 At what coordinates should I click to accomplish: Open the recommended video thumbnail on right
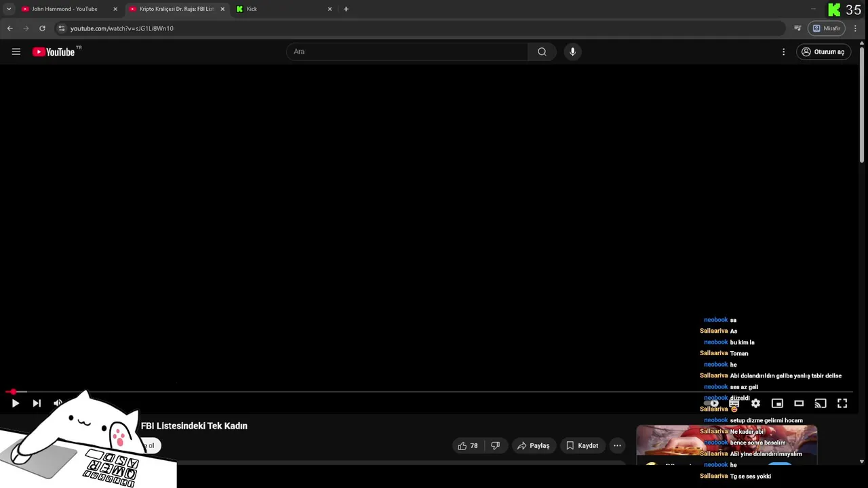point(726,441)
